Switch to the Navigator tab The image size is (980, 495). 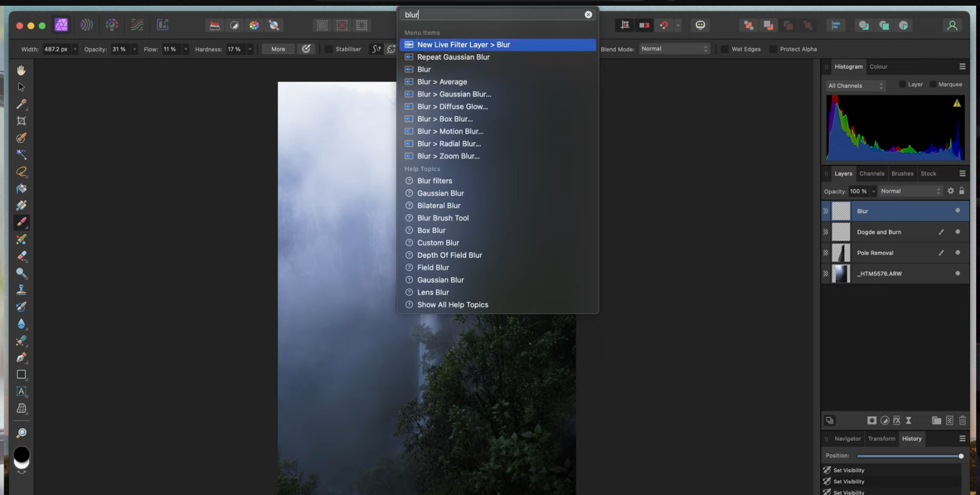click(x=847, y=438)
